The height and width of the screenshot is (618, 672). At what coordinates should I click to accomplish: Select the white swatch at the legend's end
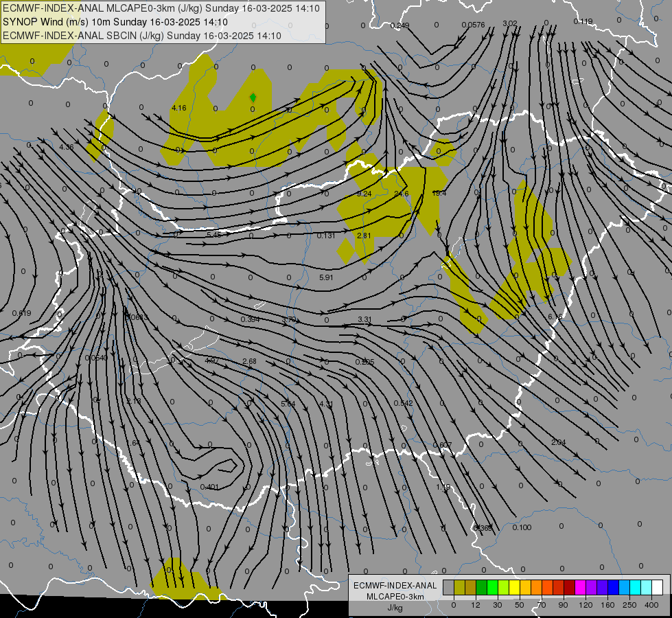point(657,588)
